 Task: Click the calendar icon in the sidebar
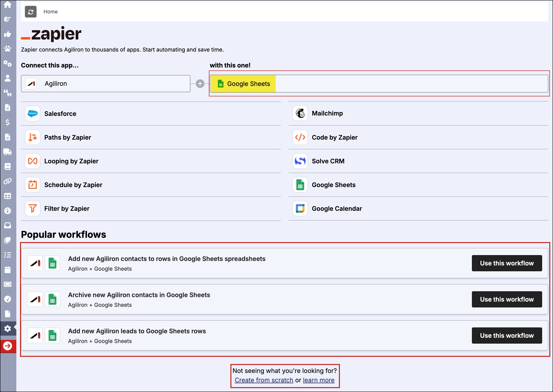pyautogui.click(x=7, y=269)
